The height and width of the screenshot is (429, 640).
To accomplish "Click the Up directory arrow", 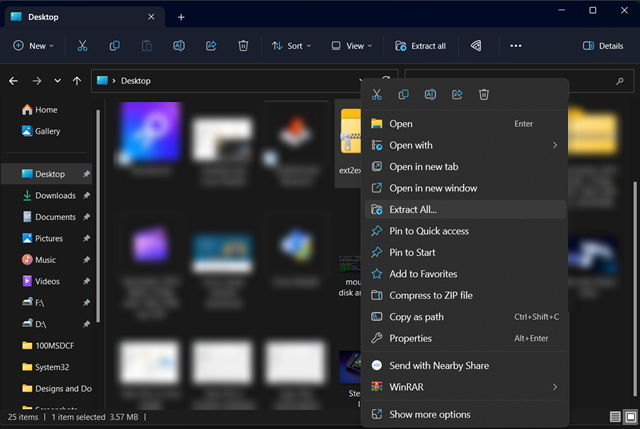I will 77,81.
